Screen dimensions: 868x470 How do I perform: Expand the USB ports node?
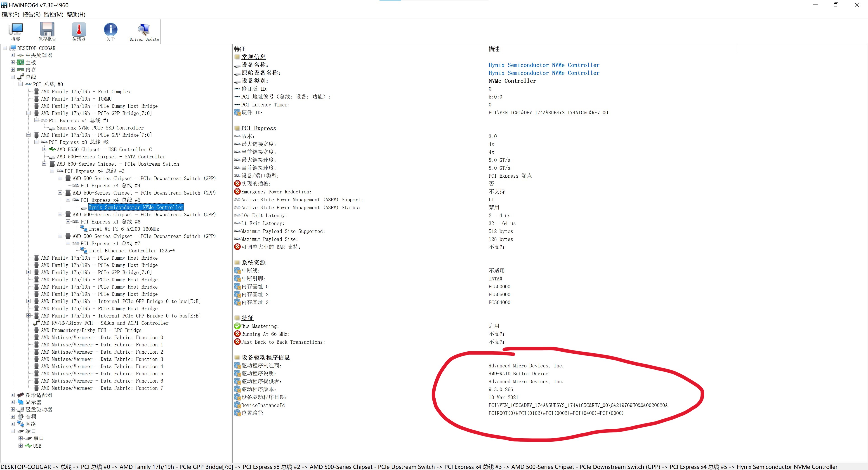pos(21,446)
